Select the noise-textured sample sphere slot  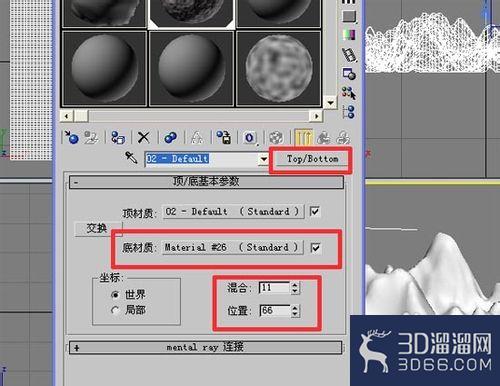click(279, 68)
